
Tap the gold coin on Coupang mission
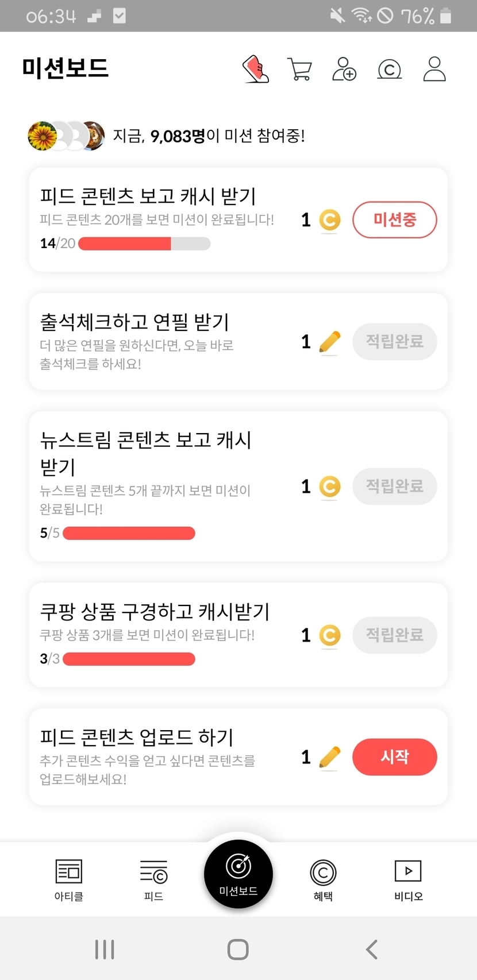click(329, 635)
